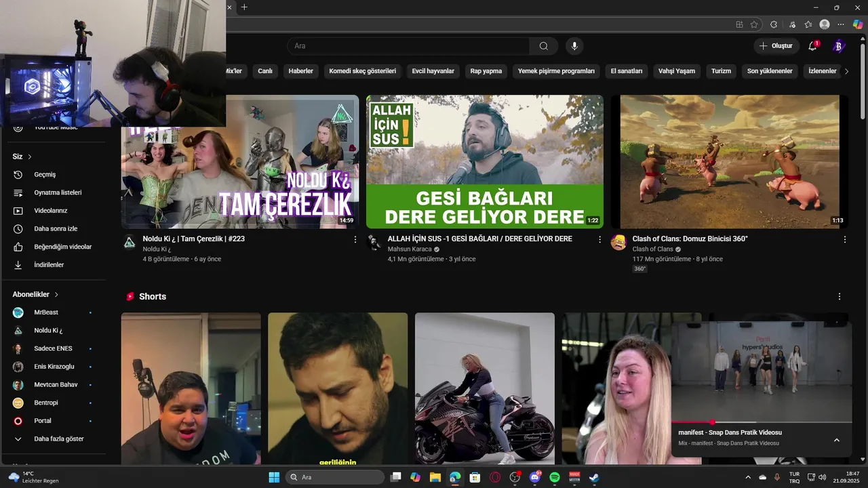
Task: Expand the miniplayer with the up chevron
Action: 836,440
